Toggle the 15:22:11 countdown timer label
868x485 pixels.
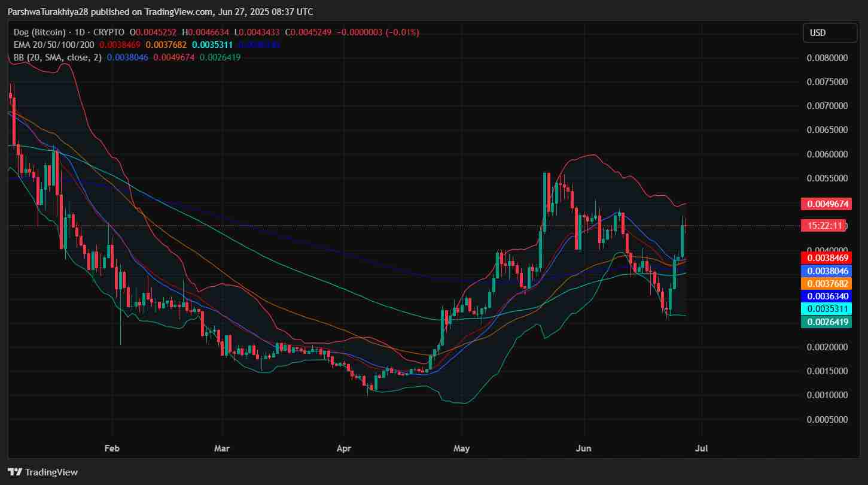pyautogui.click(x=825, y=225)
